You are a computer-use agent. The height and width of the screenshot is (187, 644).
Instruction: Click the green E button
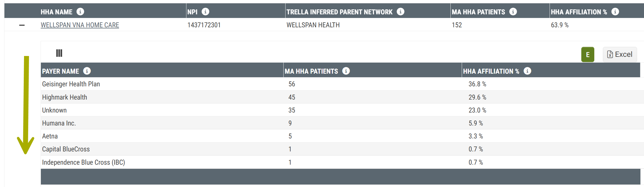588,55
